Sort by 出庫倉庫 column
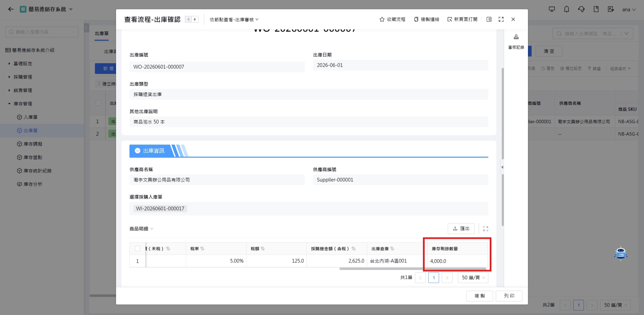 pos(392,249)
